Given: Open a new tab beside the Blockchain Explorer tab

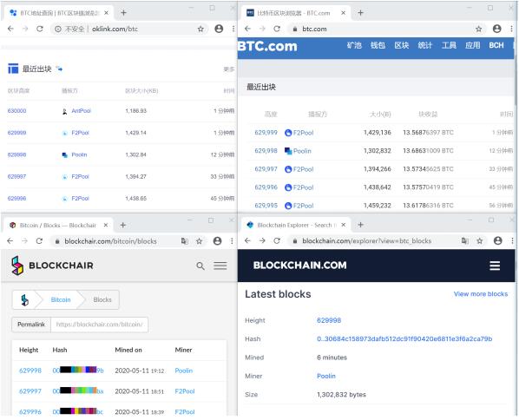Looking at the screenshot, I should coord(360,225).
